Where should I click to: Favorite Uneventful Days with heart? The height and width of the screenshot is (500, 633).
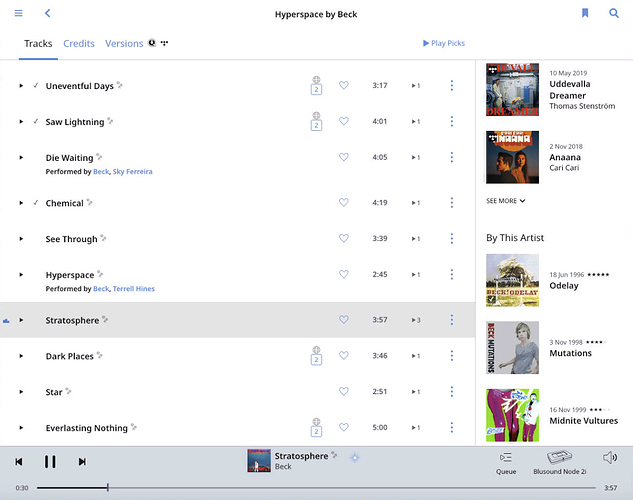point(344,85)
